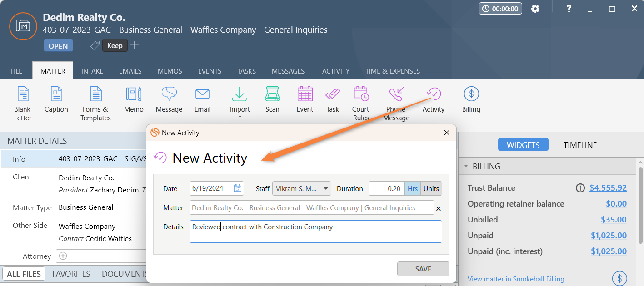
Task: Switch to Timeline view
Action: [x=580, y=145]
